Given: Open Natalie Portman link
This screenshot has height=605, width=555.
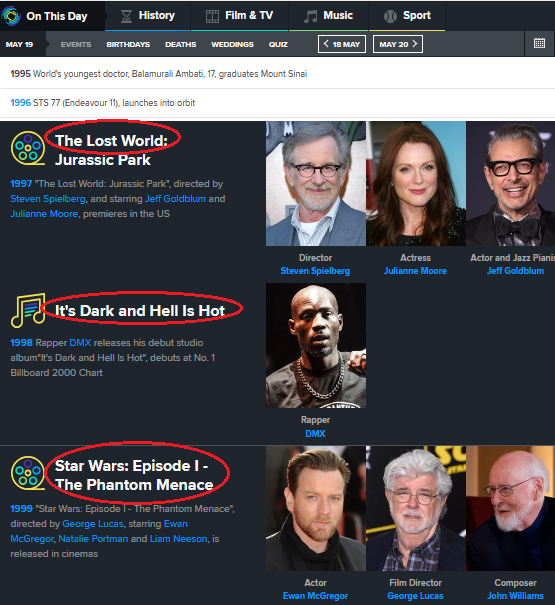Looking at the screenshot, I should click(x=93, y=539).
